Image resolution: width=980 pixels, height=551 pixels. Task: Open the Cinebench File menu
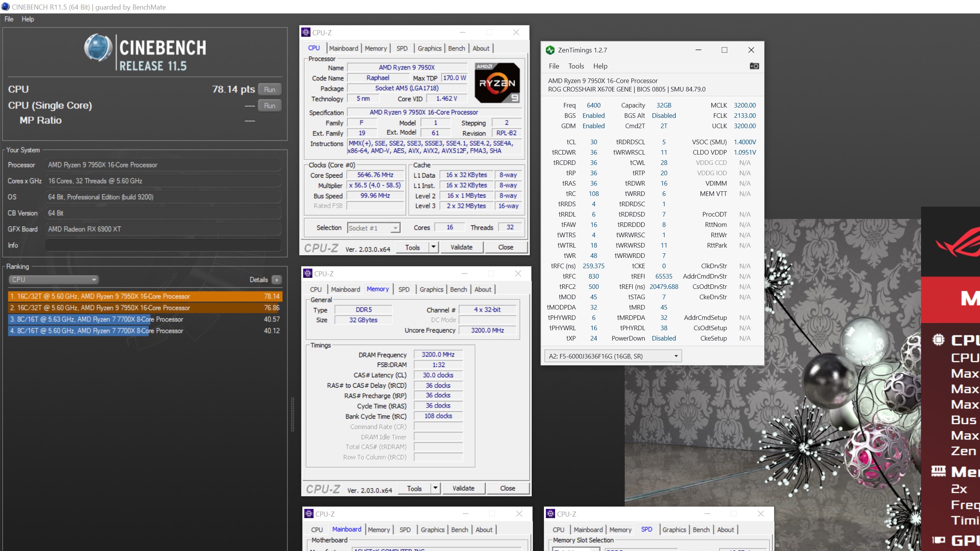[9, 19]
